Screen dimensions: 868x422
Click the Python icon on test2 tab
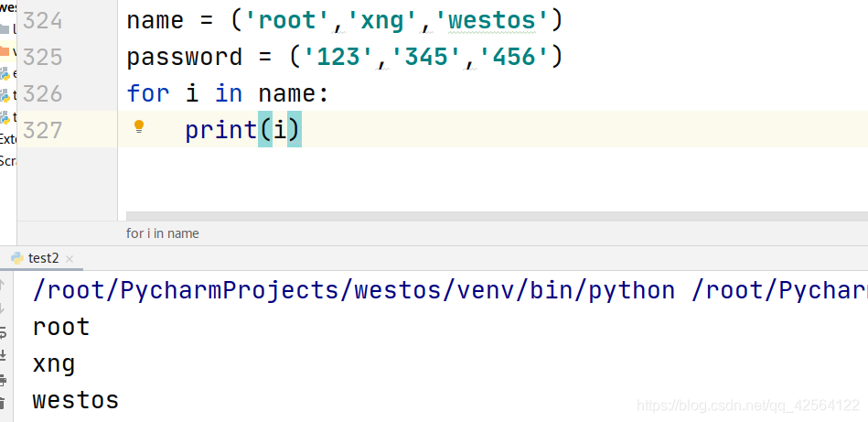pyautogui.click(x=17, y=258)
